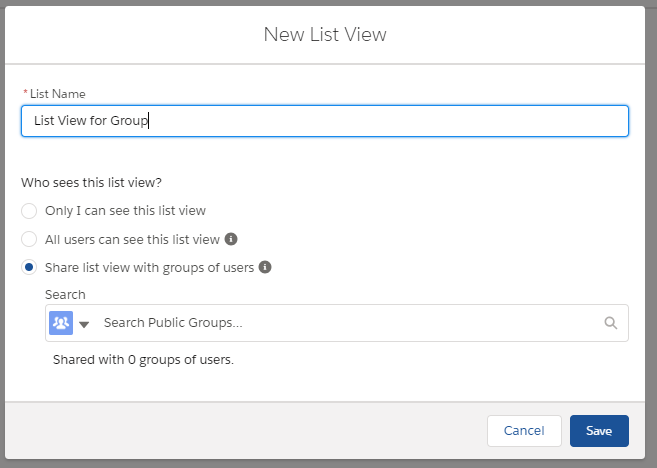657x468 pixels.
Task: Focus the List Name text field
Action: coord(325,121)
